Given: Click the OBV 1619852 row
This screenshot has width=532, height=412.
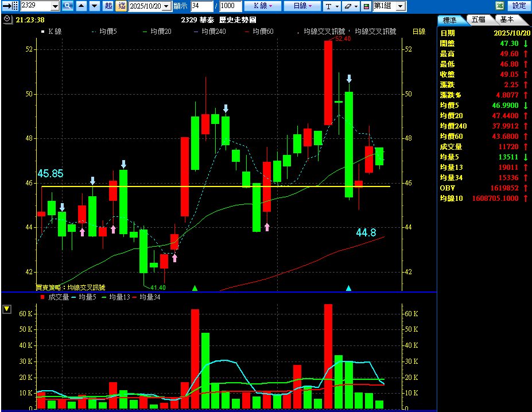Looking at the screenshot, I should [x=484, y=188].
